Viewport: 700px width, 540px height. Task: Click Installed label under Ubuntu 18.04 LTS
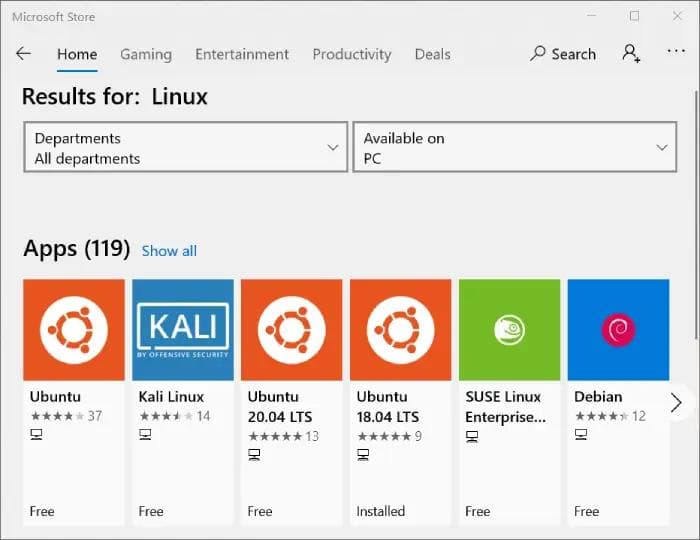(381, 511)
